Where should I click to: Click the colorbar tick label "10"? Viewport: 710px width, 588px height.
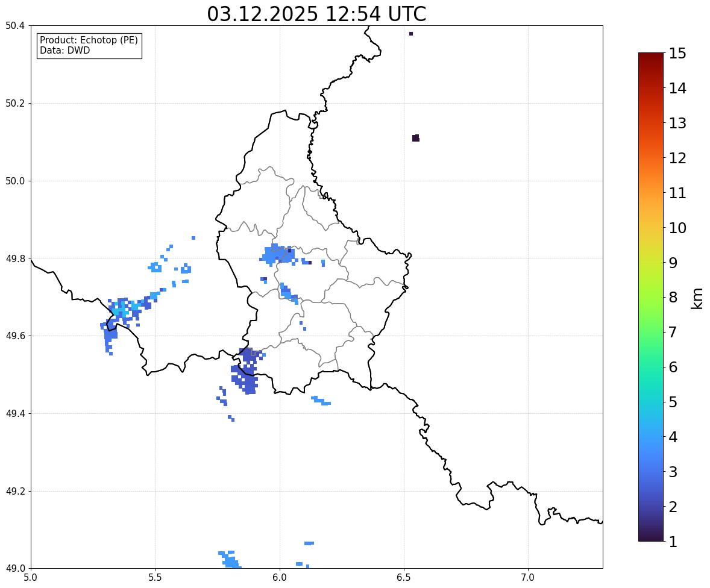(677, 228)
